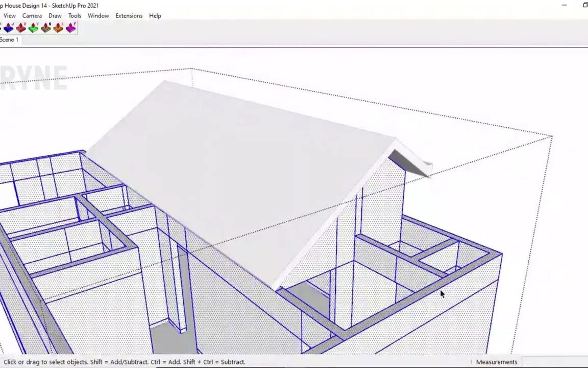Select the leftmost partially visible toolbar icon

(x=1, y=29)
